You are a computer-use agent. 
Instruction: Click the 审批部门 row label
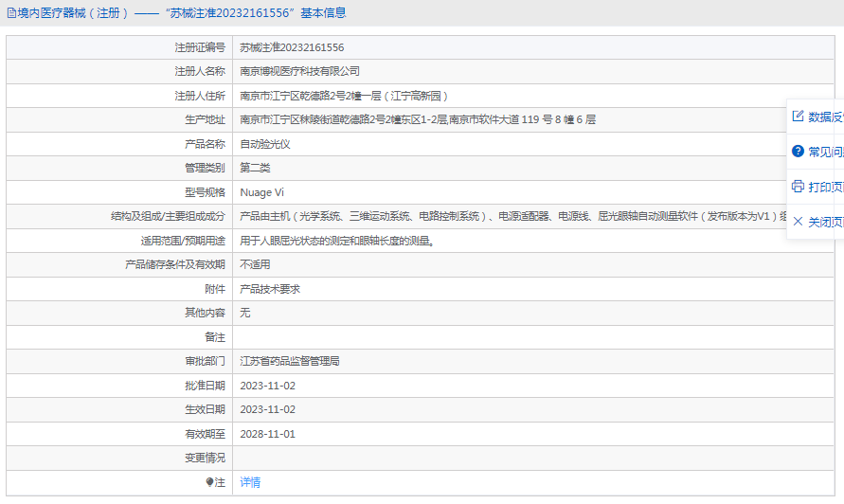[205, 361]
